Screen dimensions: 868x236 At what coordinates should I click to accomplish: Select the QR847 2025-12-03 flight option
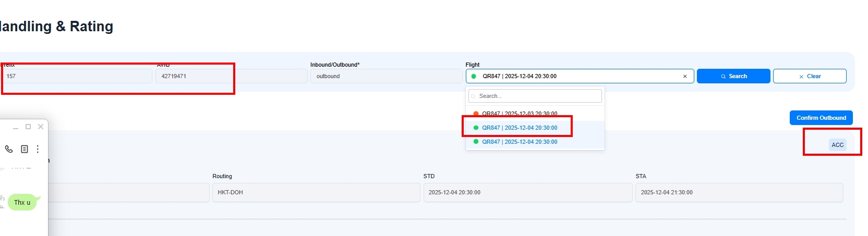tap(519, 114)
